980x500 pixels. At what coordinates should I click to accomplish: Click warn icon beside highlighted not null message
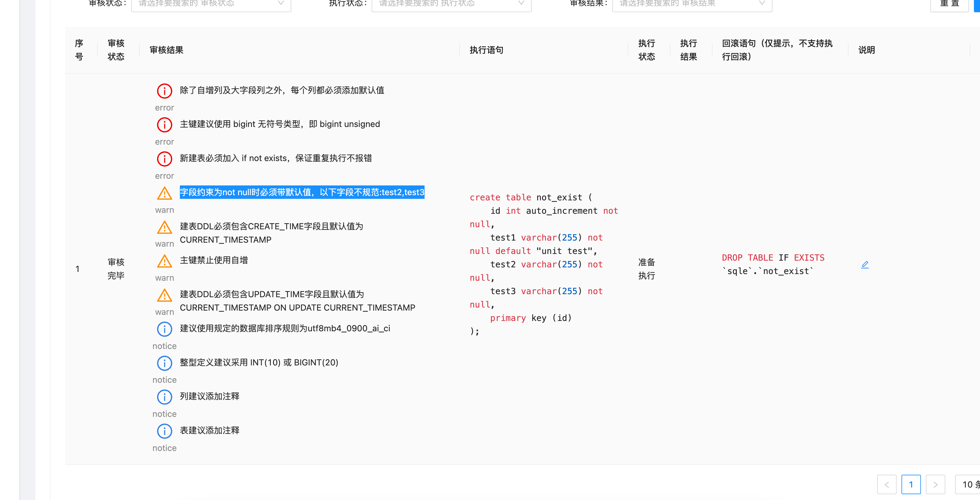[x=164, y=193]
